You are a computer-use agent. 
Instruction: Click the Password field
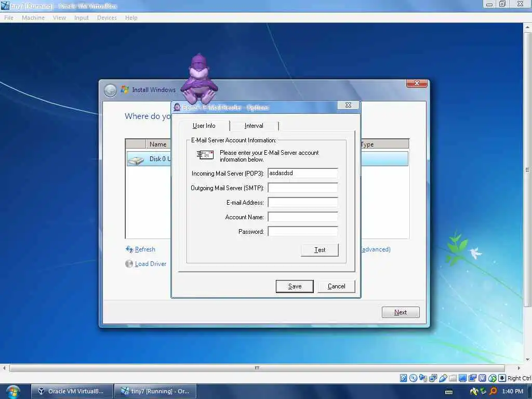[303, 231]
